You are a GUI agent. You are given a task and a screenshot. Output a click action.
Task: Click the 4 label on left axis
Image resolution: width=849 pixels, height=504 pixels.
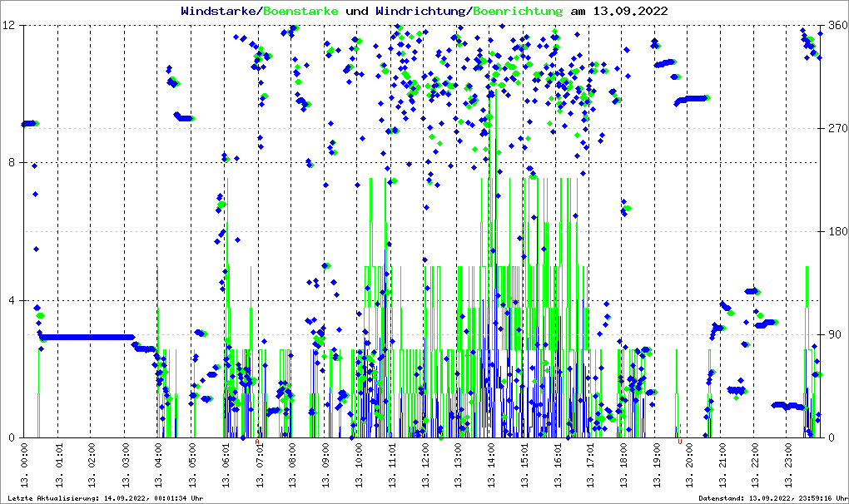(12, 300)
